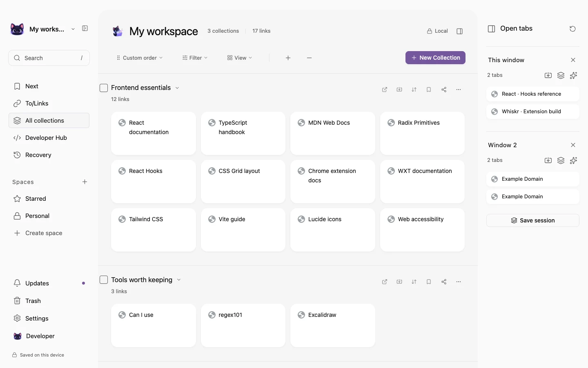Open more options for Tools worth keeping
The width and height of the screenshot is (588, 368).
(x=459, y=282)
